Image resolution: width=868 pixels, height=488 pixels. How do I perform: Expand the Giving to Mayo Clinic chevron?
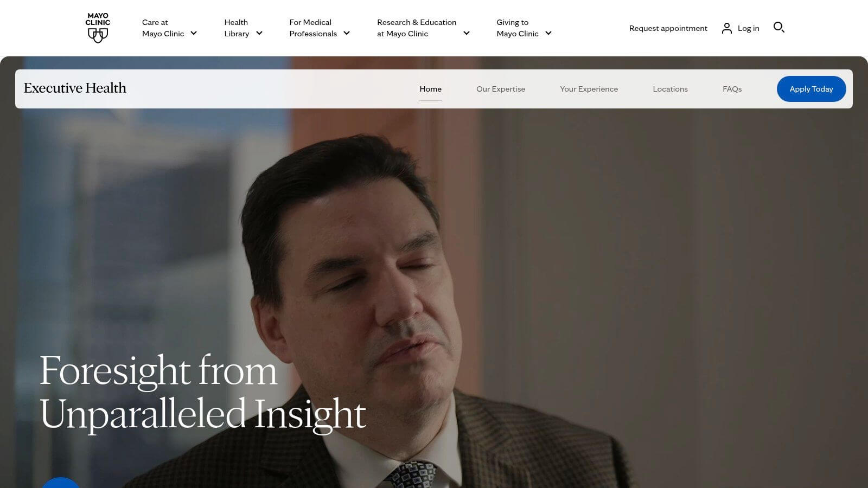548,33
